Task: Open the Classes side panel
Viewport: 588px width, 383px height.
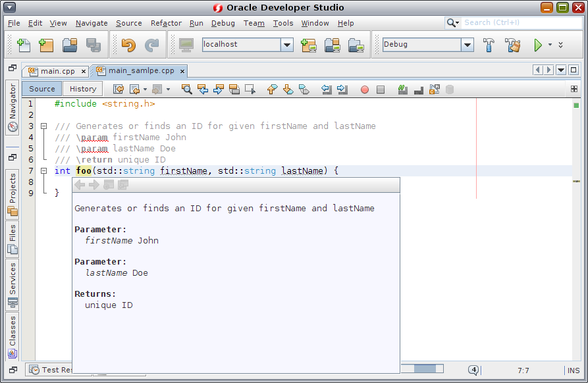Action: [13, 336]
